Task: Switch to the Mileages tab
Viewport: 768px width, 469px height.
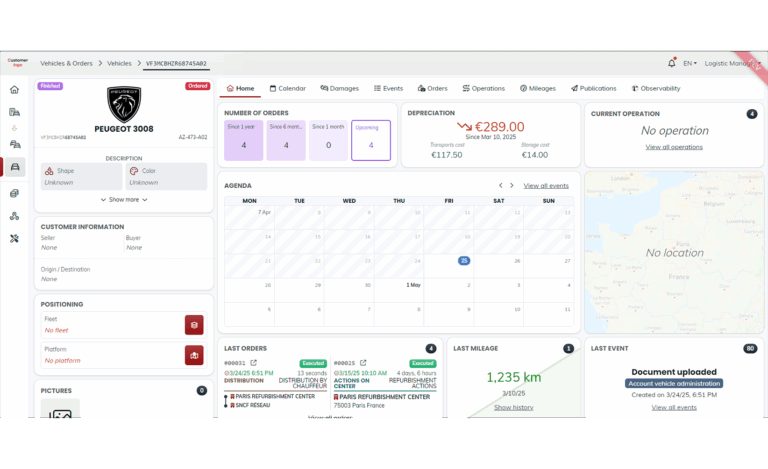Action: (x=538, y=88)
